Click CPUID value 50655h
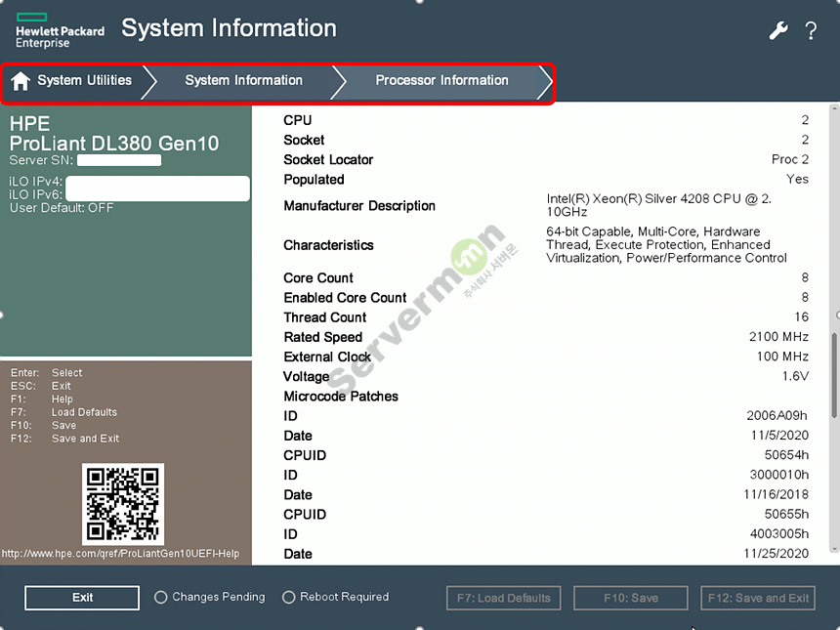 pos(786,515)
